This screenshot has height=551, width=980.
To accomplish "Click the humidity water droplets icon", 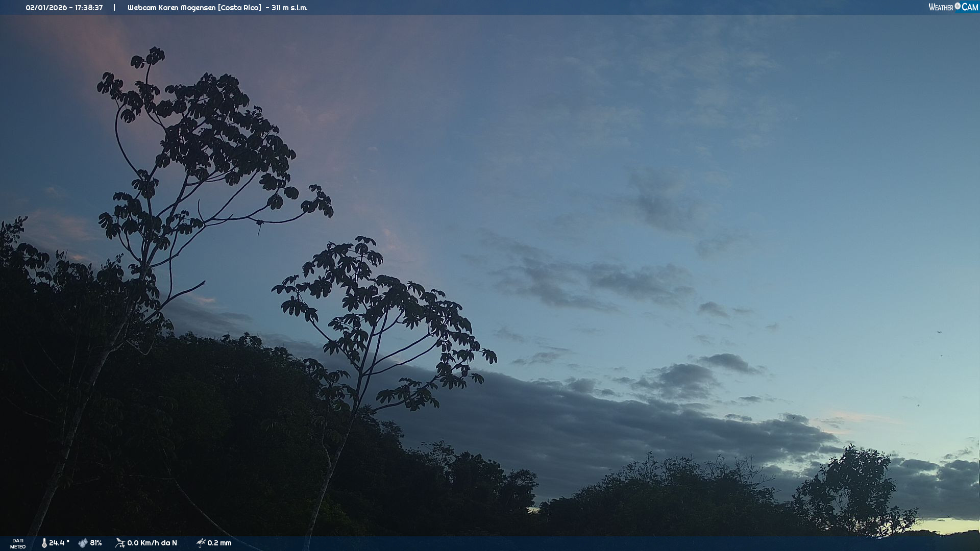I will [83, 543].
